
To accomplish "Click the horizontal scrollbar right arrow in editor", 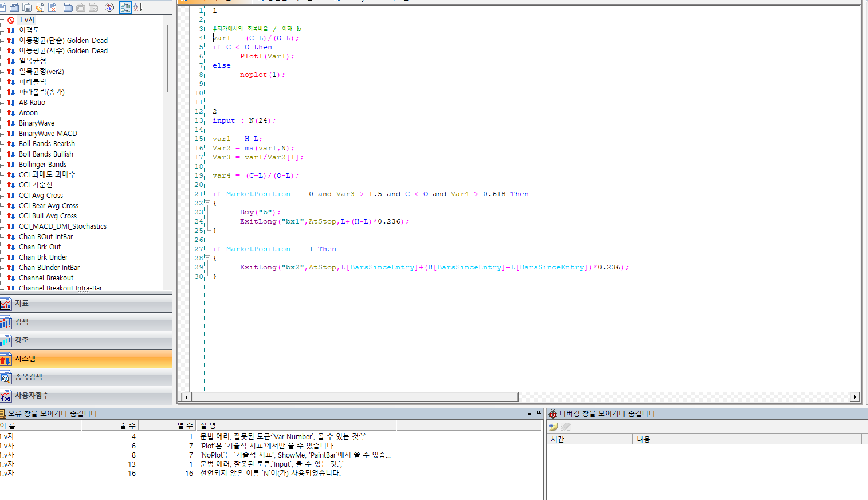I will click(855, 397).
